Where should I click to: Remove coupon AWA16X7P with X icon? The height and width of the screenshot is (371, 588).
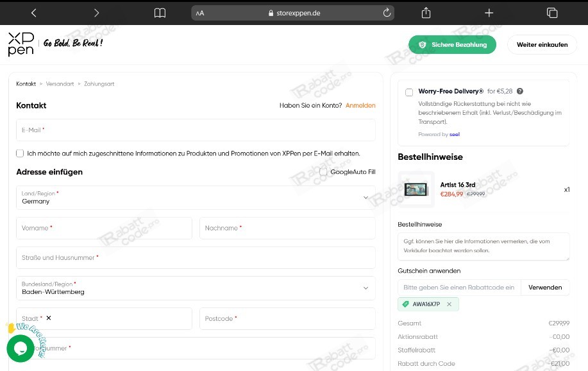coord(449,304)
